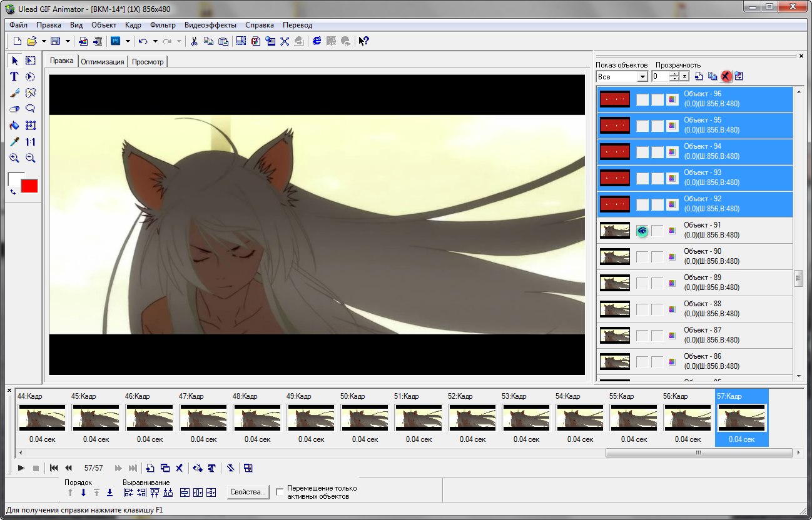Toggle visibility box for Объект - 96

[642, 99]
